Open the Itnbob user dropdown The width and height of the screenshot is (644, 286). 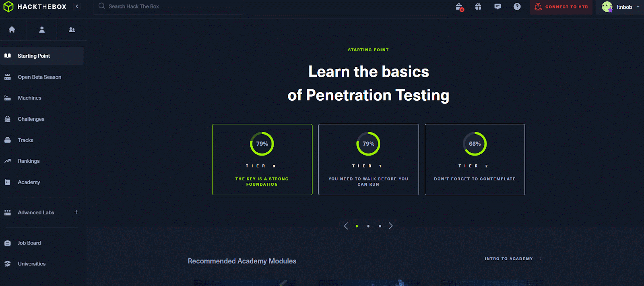(x=620, y=7)
